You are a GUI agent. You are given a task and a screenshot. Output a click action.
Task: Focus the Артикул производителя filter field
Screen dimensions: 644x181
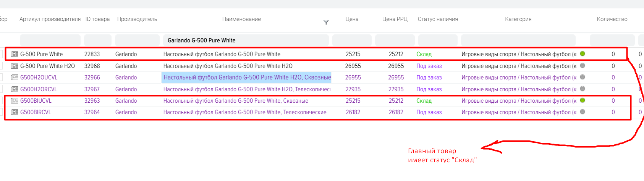50,40
